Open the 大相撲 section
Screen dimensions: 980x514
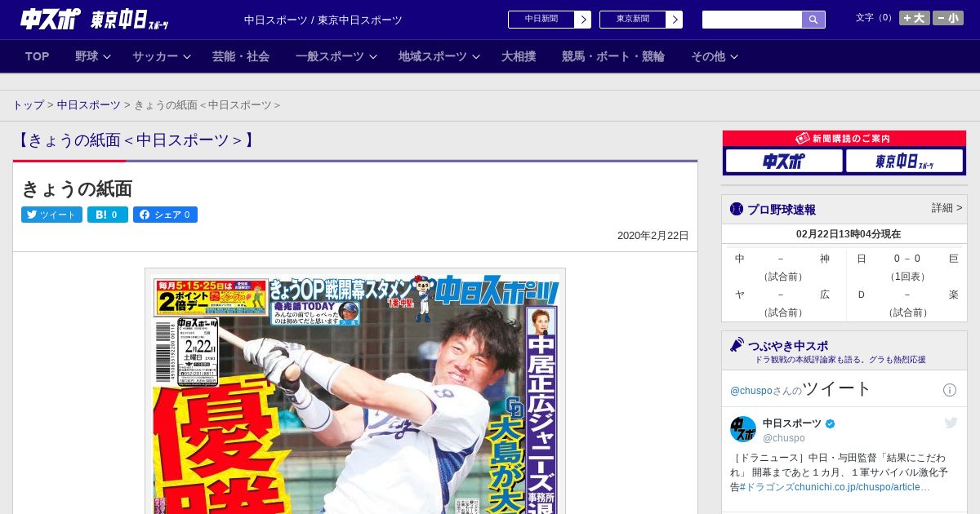coord(519,56)
